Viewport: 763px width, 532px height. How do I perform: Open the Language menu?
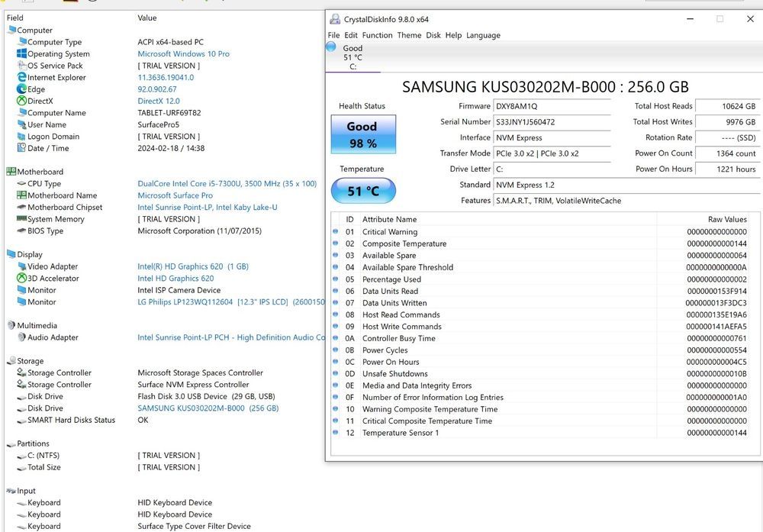483,35
